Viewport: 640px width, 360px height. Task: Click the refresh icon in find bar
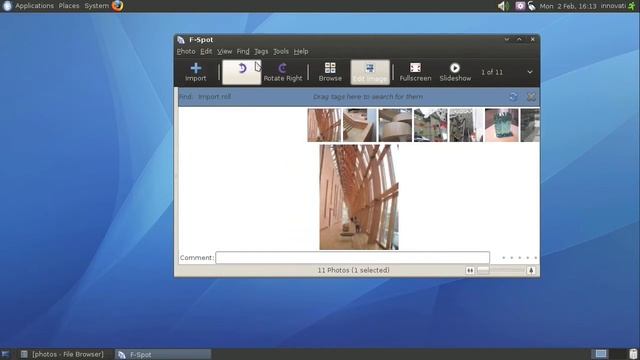[x=513, y=97]
